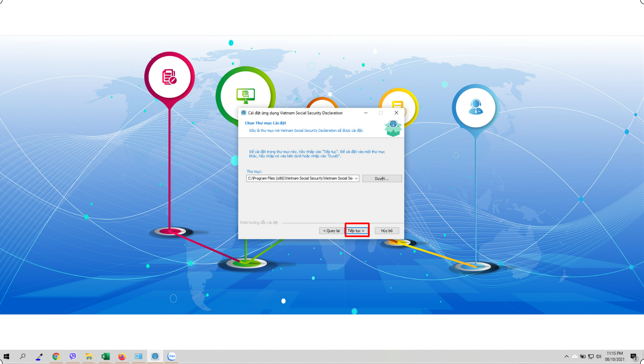644x364 pixels.
Task: Open the Windows Start menu
Action: 6,357
